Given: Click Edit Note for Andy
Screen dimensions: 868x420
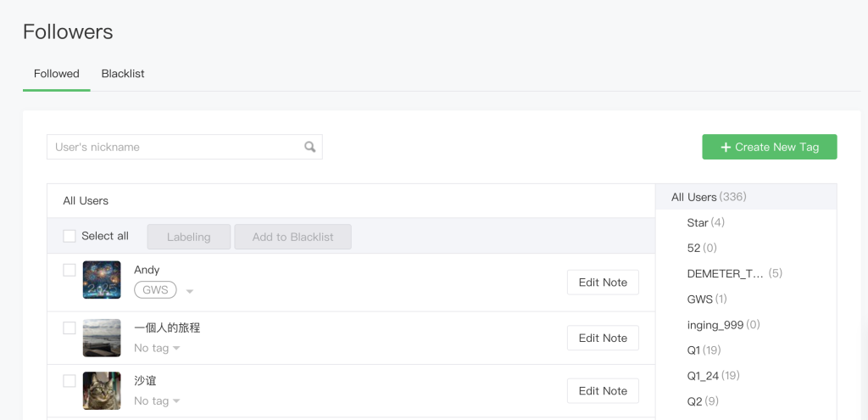Looking at the screenshot, I should (602, 283).
